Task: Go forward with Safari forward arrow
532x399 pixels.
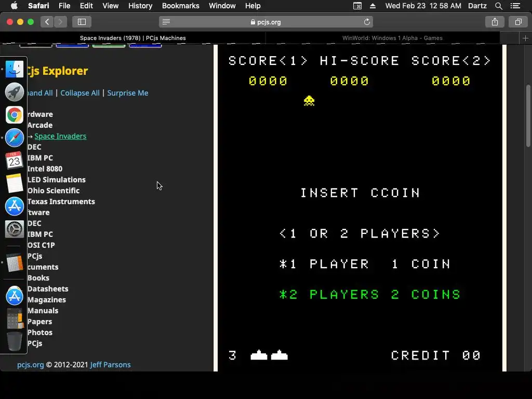Action: point(60,22)
